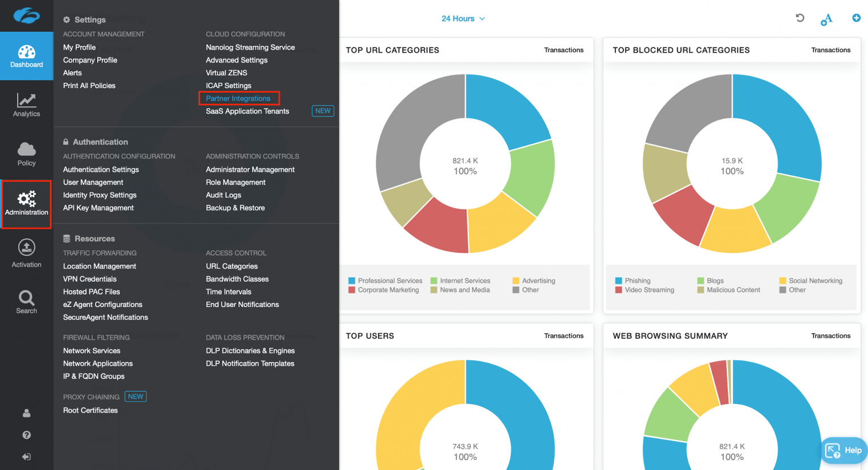868x470 pixels.
Task: Sign out using the logout icon
Action: click(x=26, y=456)
